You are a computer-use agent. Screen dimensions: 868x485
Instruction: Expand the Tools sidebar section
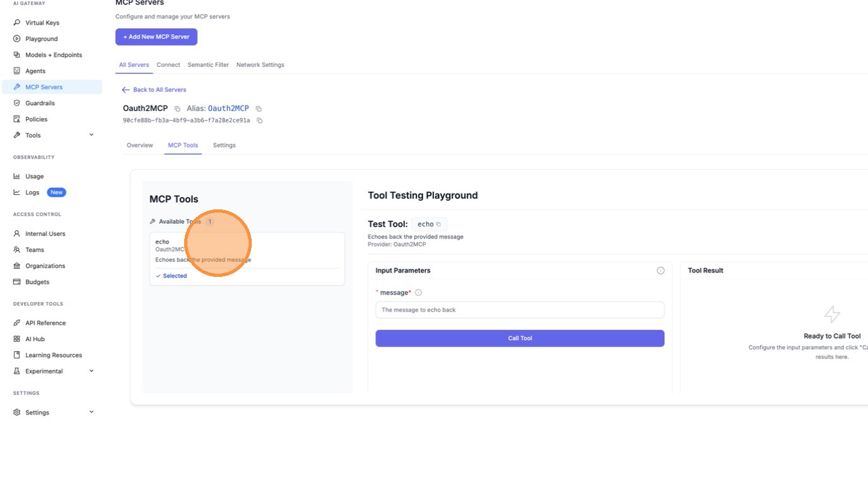(91, 135)
